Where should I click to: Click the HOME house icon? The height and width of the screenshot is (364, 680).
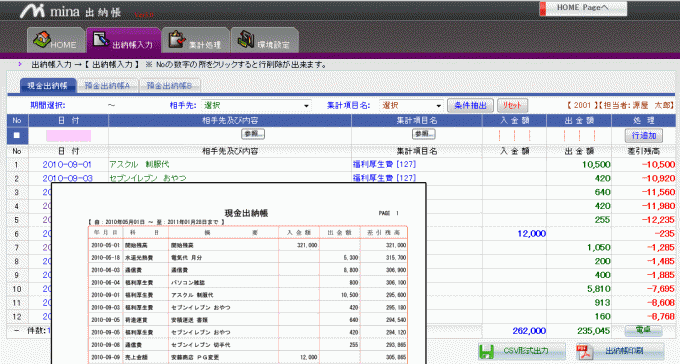point(42,39)
